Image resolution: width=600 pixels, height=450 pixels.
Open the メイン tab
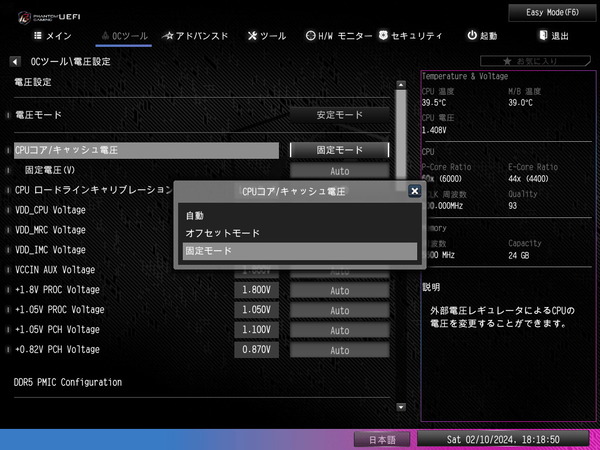pos(53,36)
